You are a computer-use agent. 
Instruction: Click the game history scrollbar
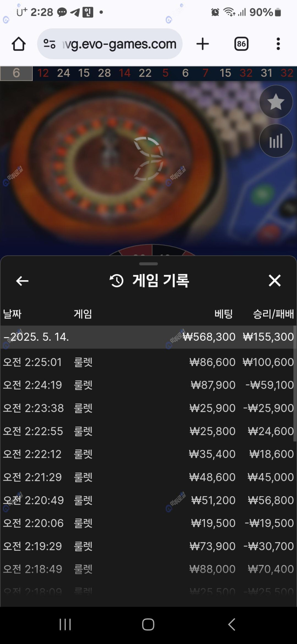pyautogui.click(x=295, y=383)
